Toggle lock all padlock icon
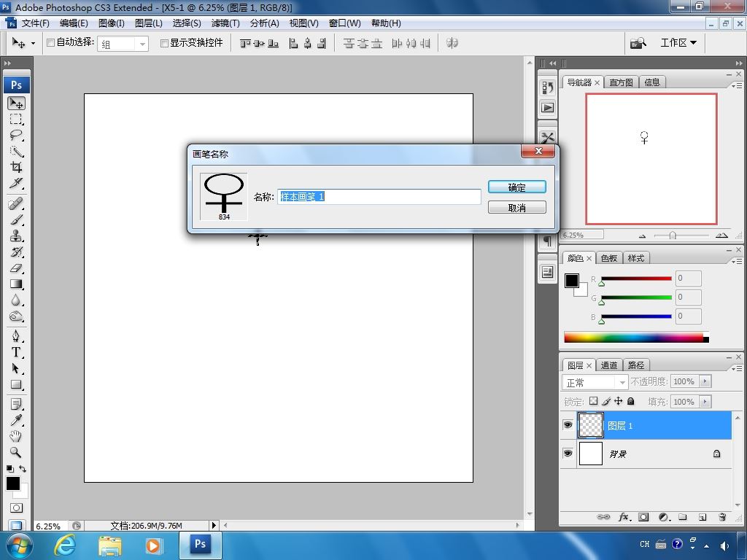The width and height of the screenshot is (747, 560). pos(631,402)
